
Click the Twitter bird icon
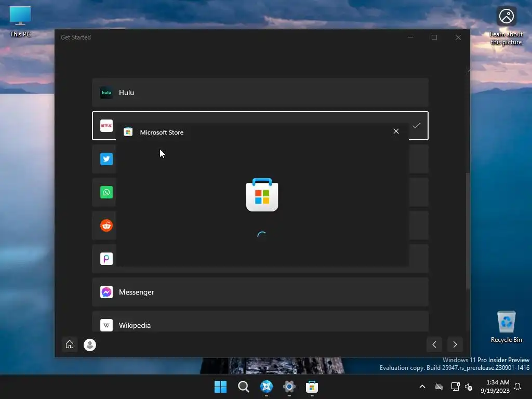pos(106,159)
